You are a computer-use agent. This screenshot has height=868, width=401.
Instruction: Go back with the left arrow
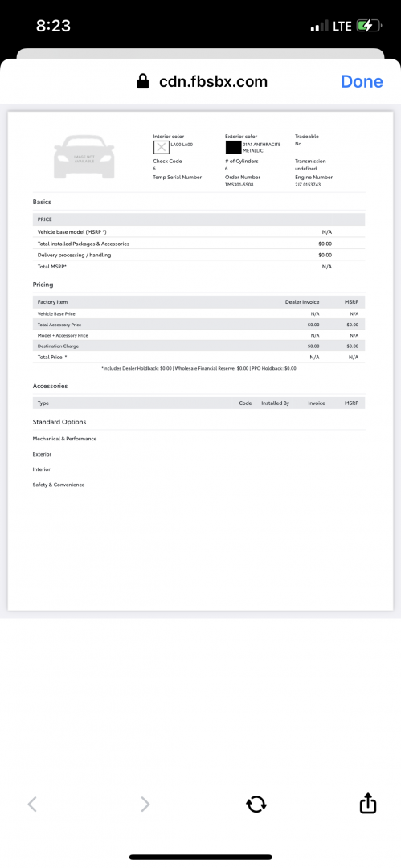[32, 804]
